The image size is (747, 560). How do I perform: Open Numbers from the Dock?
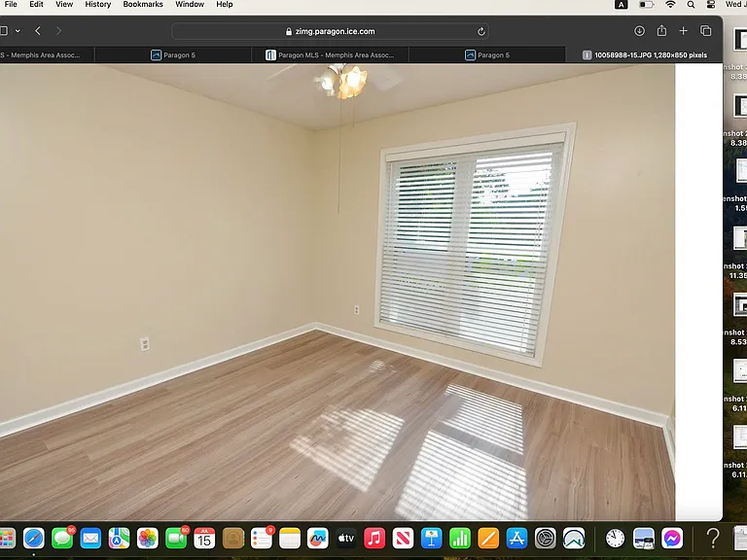pos(460,539)
